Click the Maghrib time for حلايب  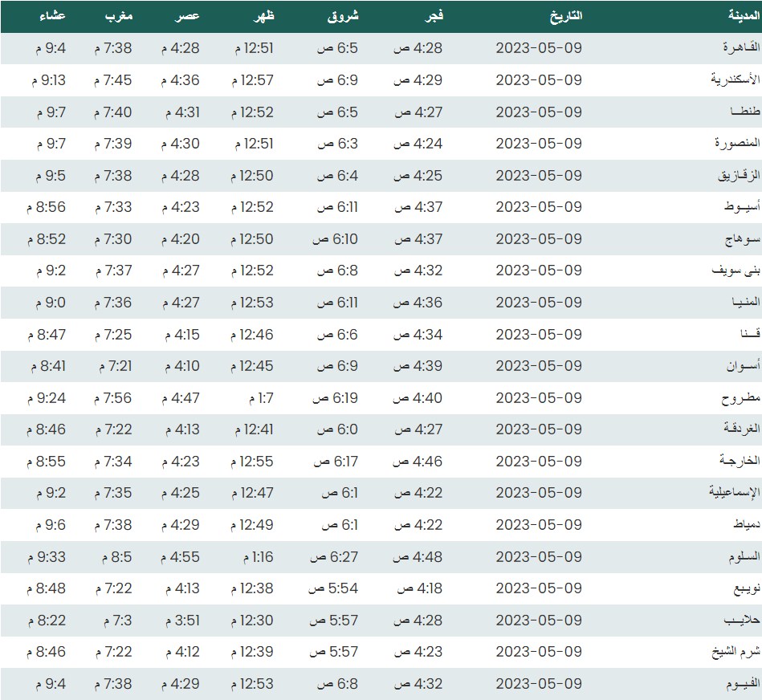[x=116, y=621]
